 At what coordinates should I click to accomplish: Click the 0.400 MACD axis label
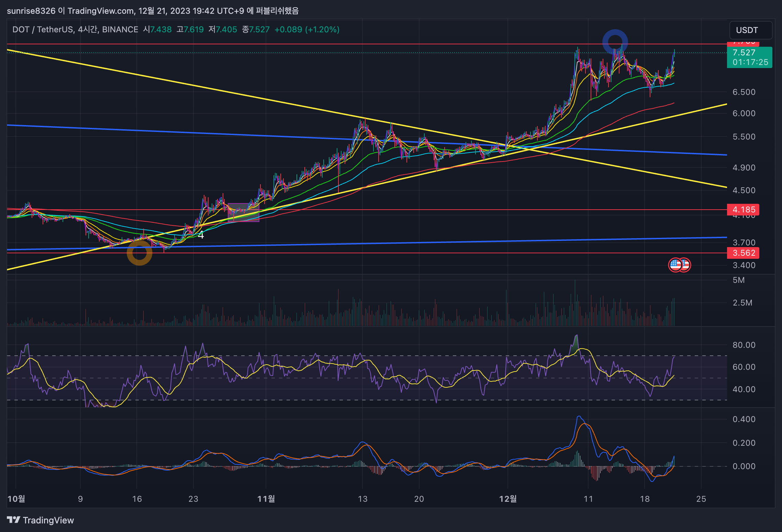pos(744,419)
